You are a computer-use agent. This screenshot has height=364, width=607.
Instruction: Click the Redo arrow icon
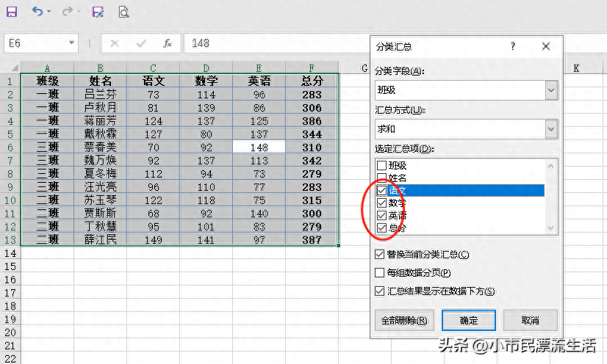coord(68,11)
